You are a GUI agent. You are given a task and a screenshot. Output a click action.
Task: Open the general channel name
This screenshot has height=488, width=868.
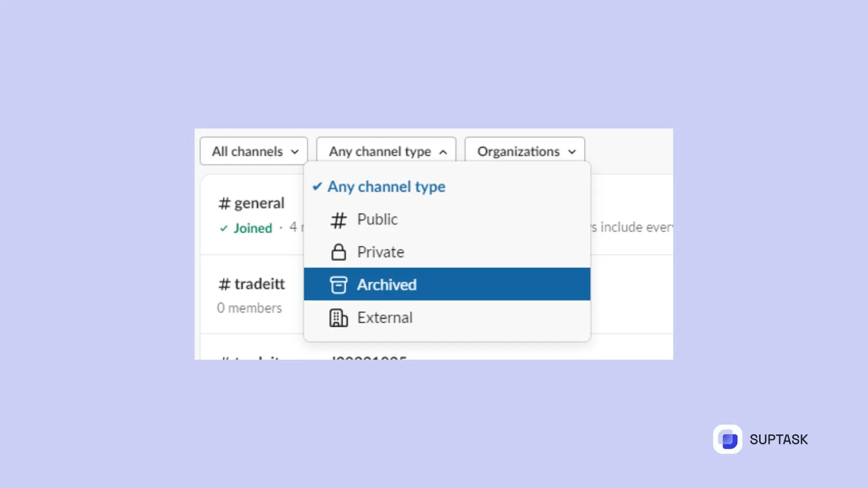pos(259,203)
